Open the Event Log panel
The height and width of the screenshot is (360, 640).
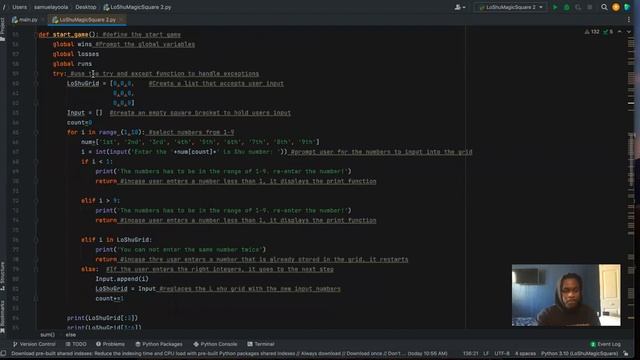605,344
